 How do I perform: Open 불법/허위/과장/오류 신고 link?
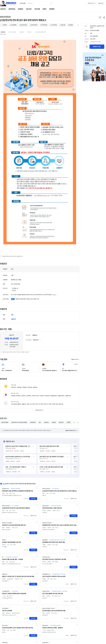[x=72, y=430]
